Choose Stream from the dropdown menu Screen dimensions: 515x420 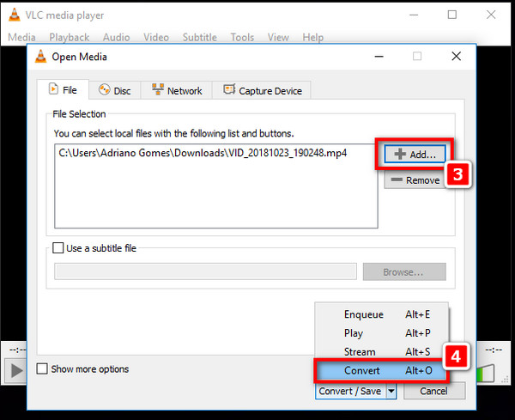click(381, 351)
